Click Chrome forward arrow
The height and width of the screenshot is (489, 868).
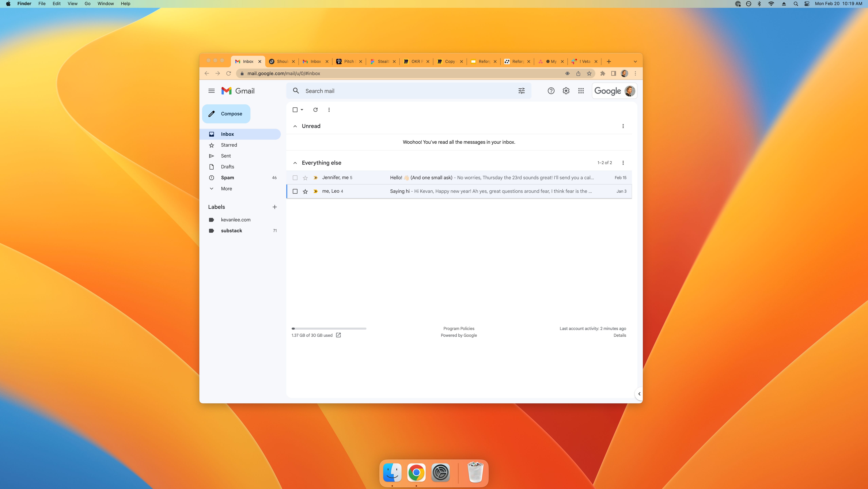218,73
